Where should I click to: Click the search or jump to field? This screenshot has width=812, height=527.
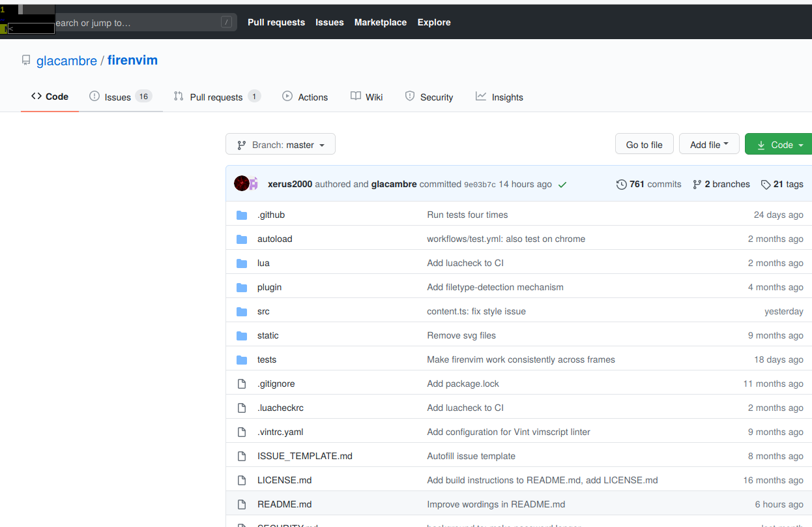[x=143, y=22]
